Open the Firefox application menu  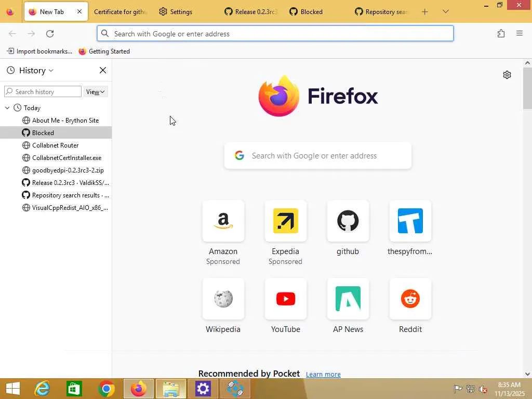tap(519, 33)
